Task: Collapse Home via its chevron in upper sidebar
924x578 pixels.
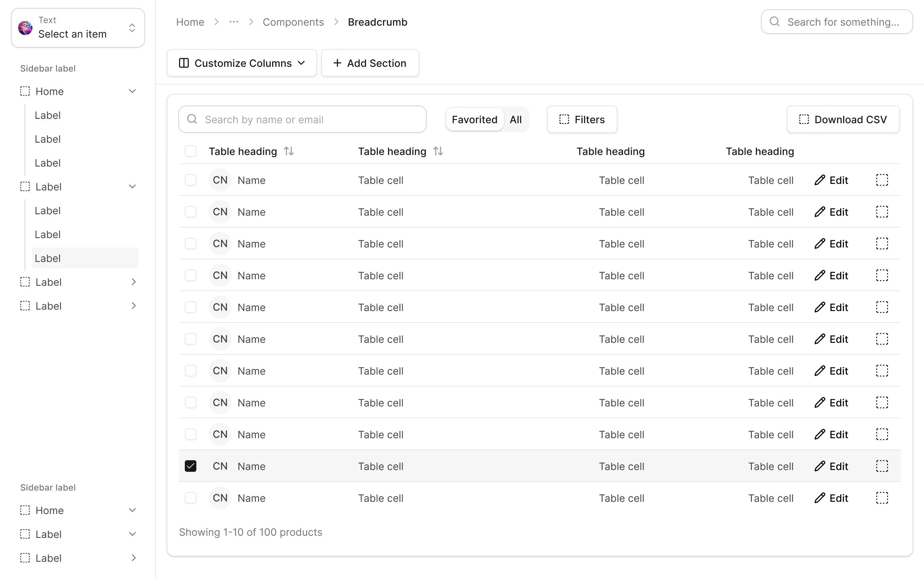Action: pyautogui.click(x=132, y=91)
